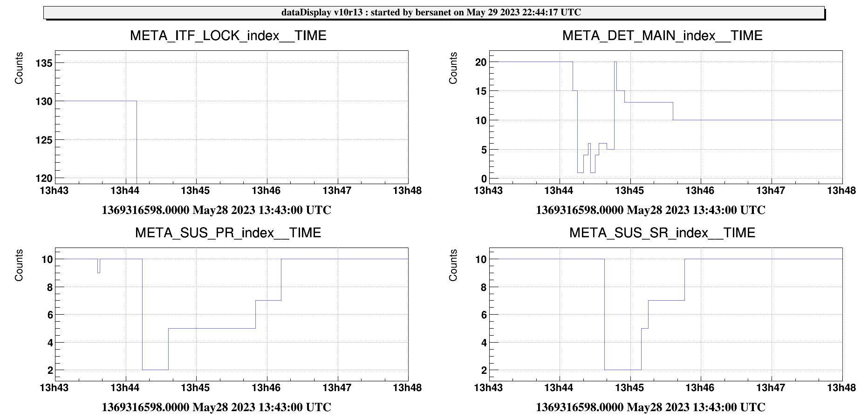Click Counts axis label of DET_MAIN plot
The image size is (868, 420).
453,68
